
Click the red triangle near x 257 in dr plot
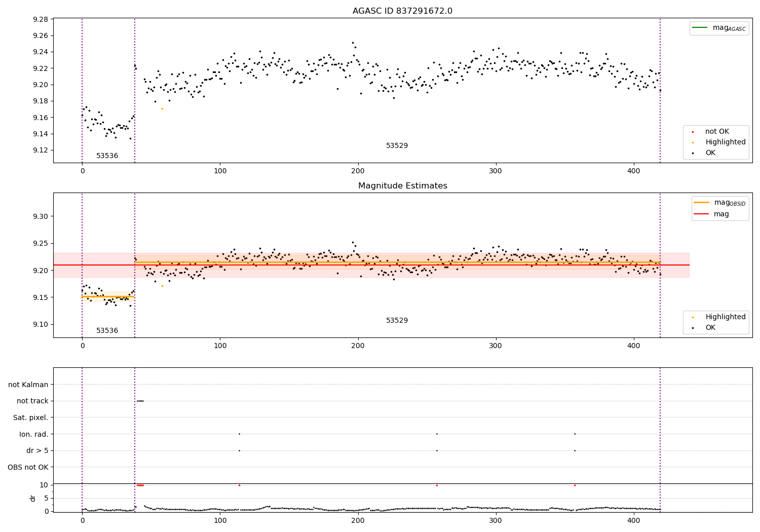coord(437,485)
